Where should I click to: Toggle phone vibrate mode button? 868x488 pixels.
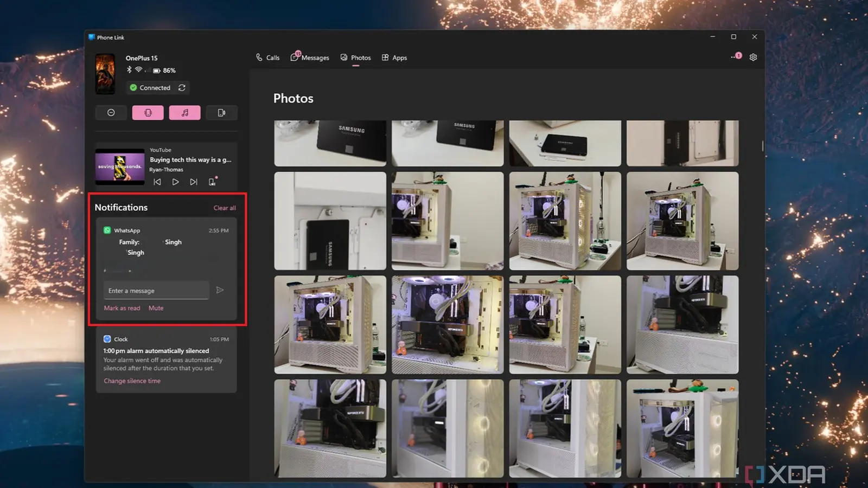tap(148, 113)
